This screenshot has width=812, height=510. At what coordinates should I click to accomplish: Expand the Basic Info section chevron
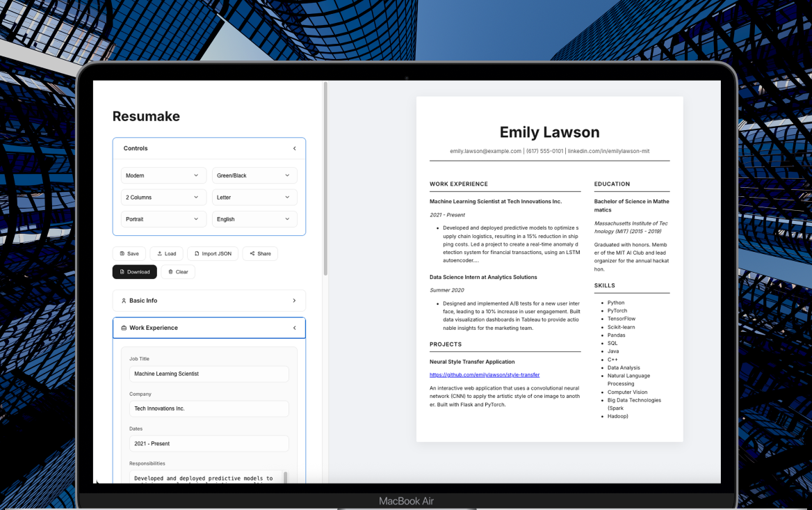pyautogui.click(x=294, y=301)
